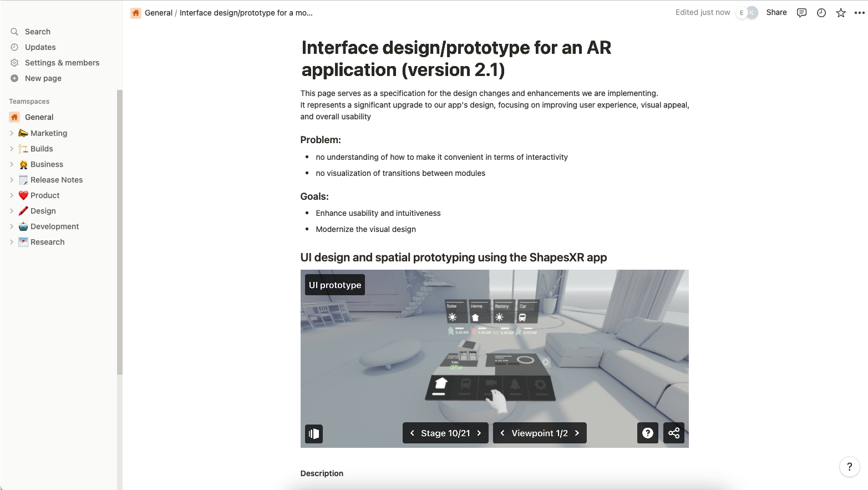This screenshot has width=868, height=490.
Task: Create a New page from sidebar
Action: (43, 78)
